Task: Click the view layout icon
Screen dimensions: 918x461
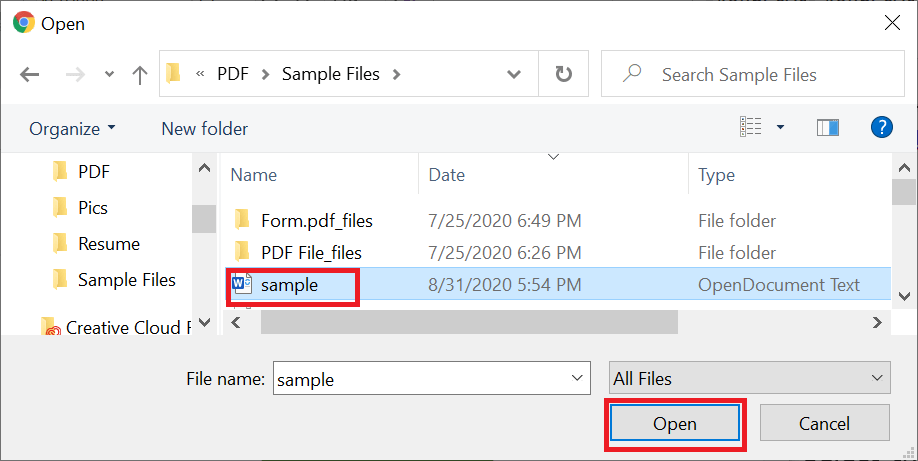Action: pyautogui.click(x=751, y=127)
